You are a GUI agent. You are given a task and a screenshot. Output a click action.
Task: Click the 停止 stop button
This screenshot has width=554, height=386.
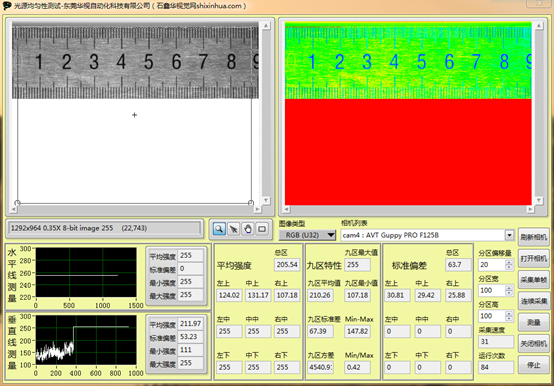click(534, 365)
